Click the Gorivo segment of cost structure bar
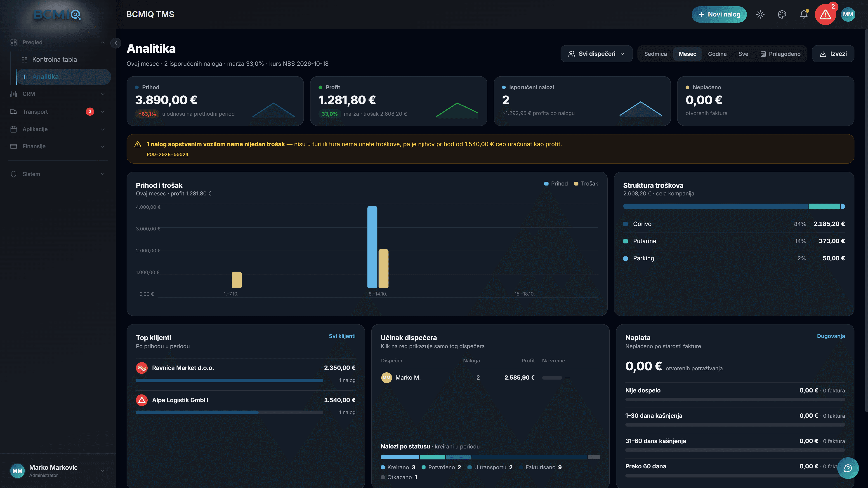This screenshot has width=868, height=488. 715,206
